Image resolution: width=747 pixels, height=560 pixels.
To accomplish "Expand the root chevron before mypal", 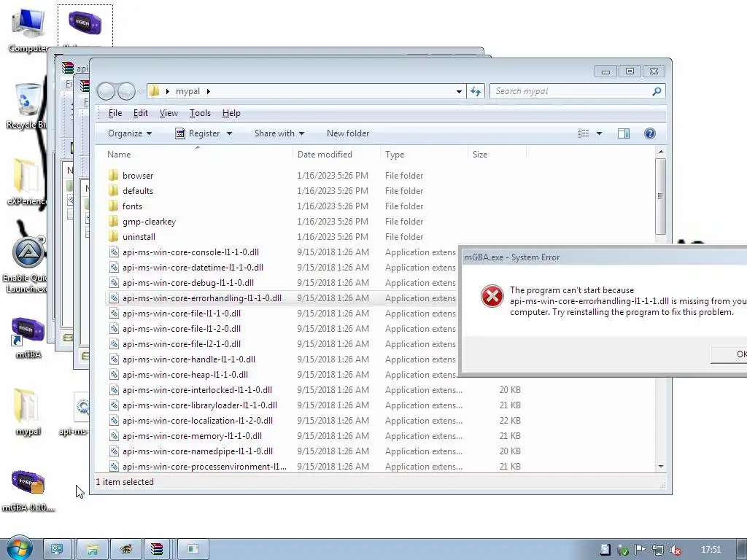I will coord(167,91).
